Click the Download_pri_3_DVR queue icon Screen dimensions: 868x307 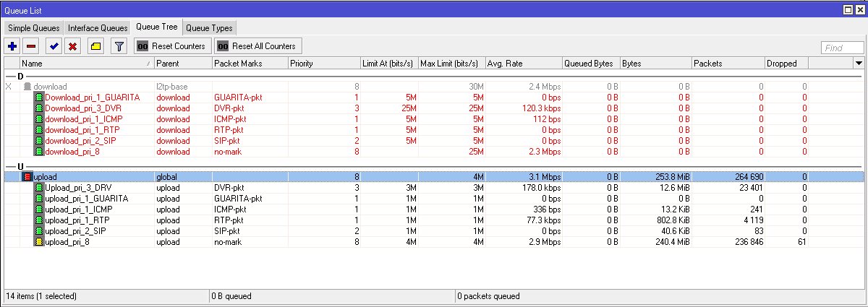click(39, 108)
